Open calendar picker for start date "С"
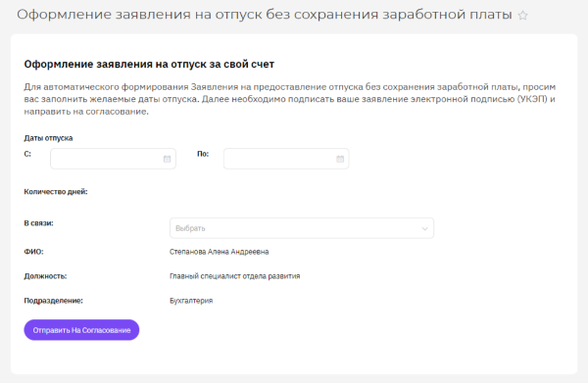 (167, 159)
